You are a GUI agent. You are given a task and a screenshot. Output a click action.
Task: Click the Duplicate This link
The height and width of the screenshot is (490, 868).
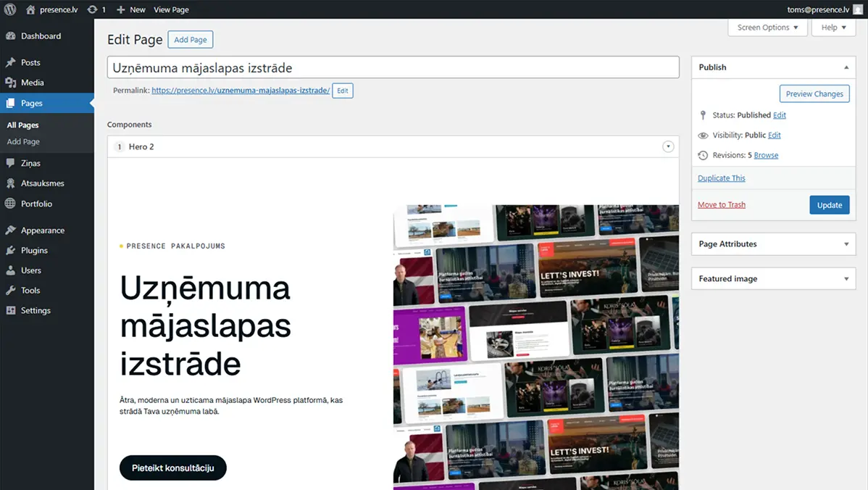tap(721, 178)
